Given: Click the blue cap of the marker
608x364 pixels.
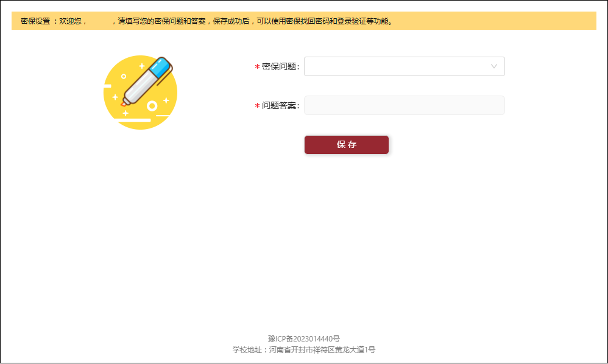Looking at the screenshot, I should (158, 66).
